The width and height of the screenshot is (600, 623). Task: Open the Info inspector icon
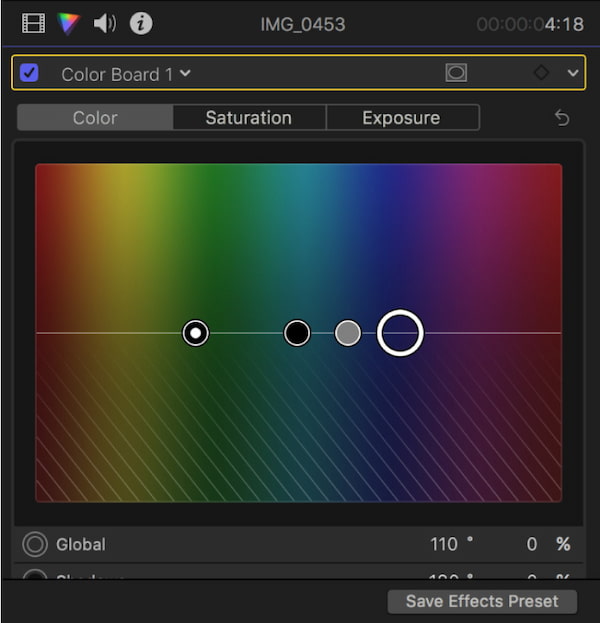(141, 23)
